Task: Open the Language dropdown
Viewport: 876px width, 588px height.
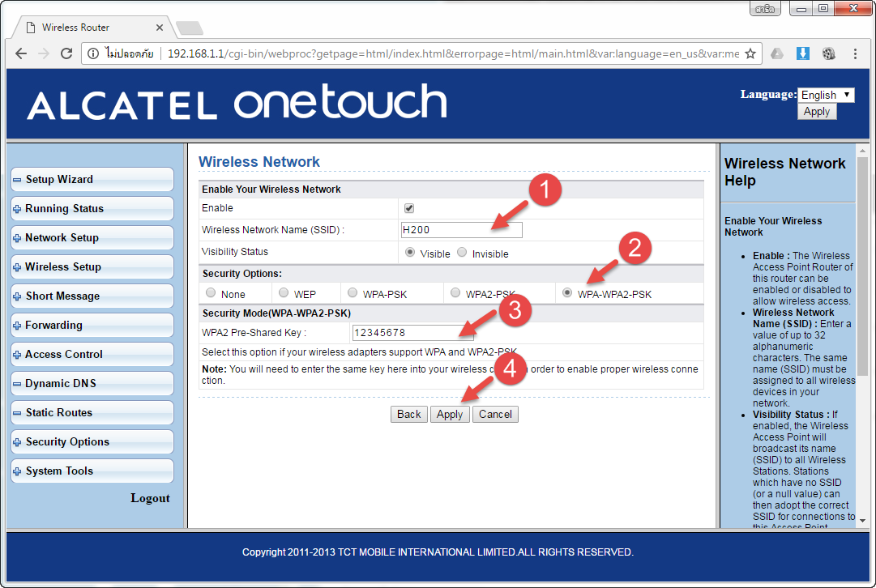Action: 826,95
